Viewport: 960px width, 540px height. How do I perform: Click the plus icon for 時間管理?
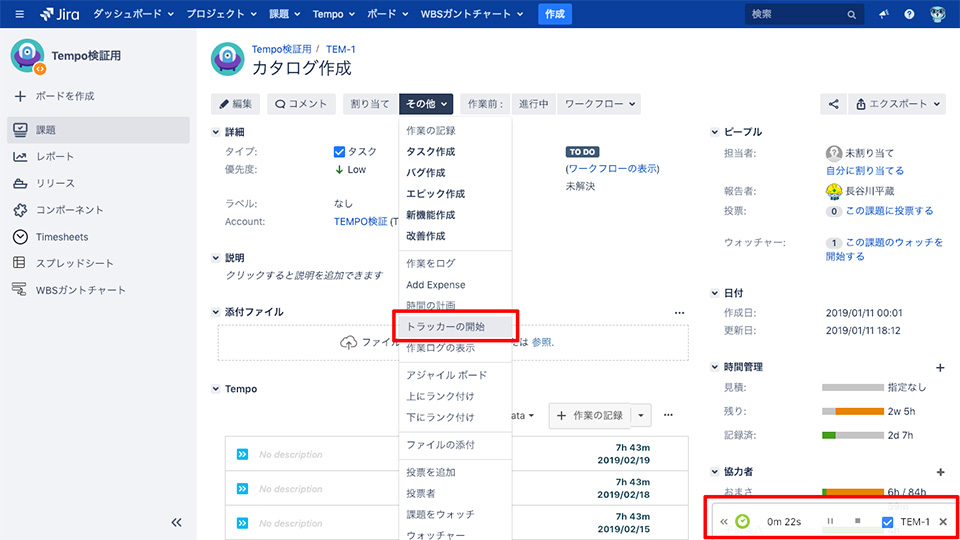coord(940,367)
